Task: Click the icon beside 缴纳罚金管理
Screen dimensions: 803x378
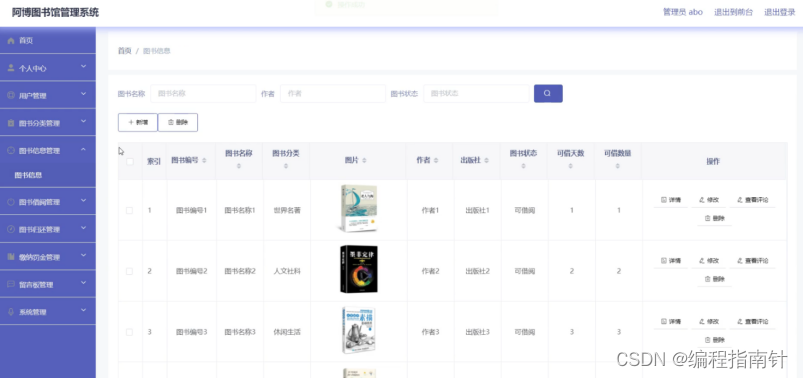Action: (11, 257)
